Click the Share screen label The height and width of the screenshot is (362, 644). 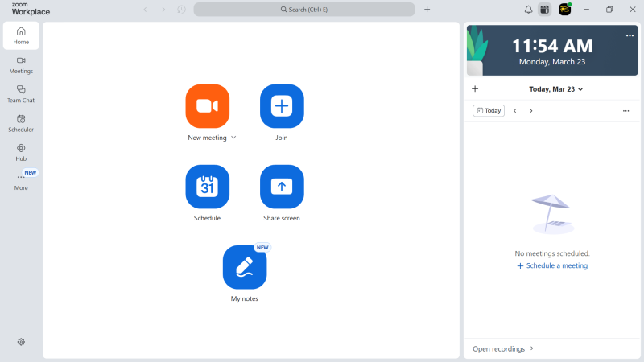(282, 218)
